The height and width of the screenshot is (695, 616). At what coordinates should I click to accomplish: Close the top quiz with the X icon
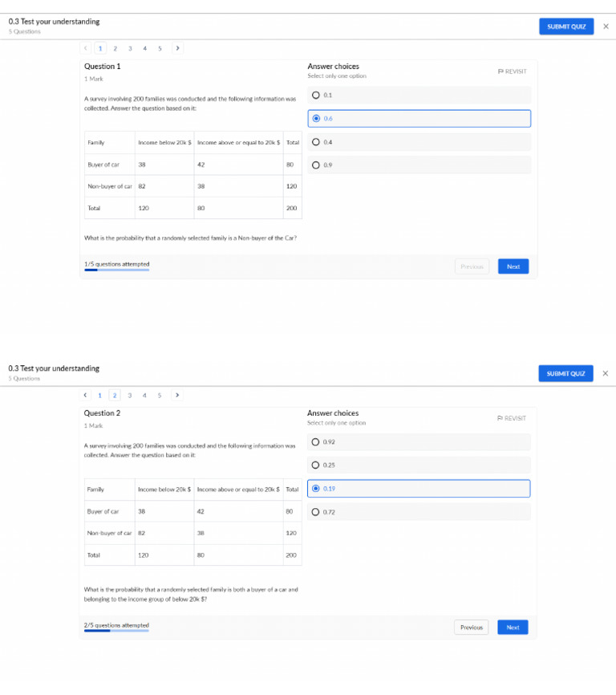[606, 26]
